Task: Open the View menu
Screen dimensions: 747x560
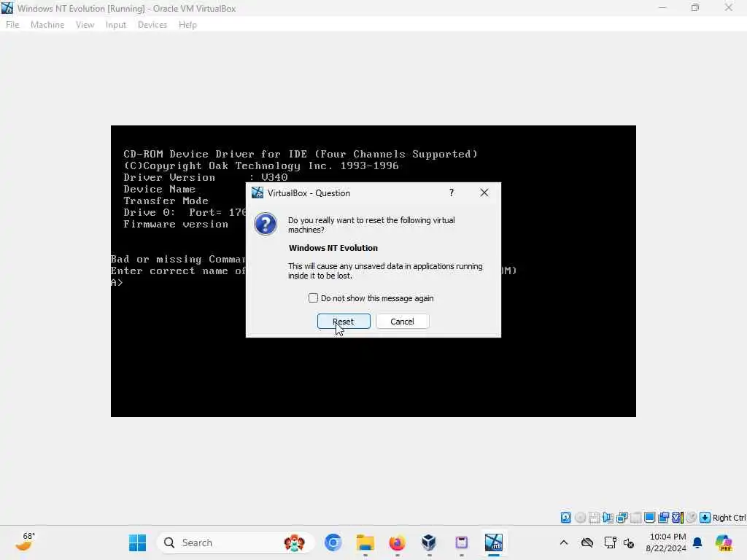Action: click(x=85, y=25)
